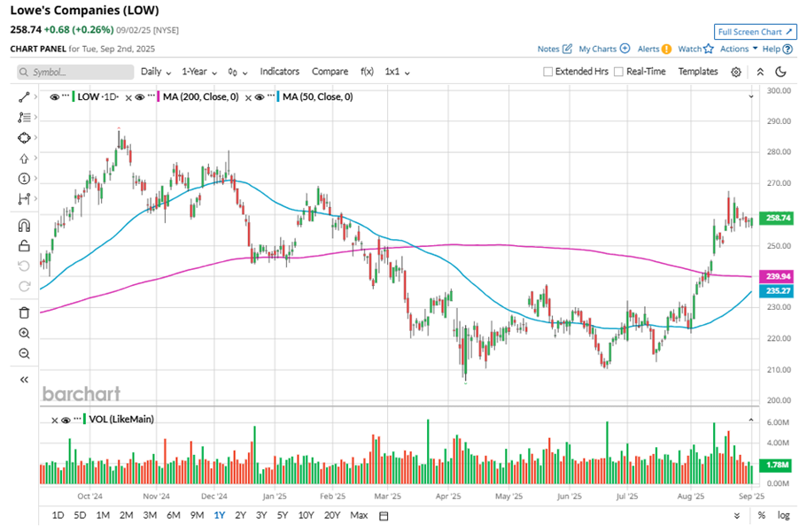Enable the Real-Time checkbox
The width and height of the screenshot is (799, 532).
tap(618, 72)
